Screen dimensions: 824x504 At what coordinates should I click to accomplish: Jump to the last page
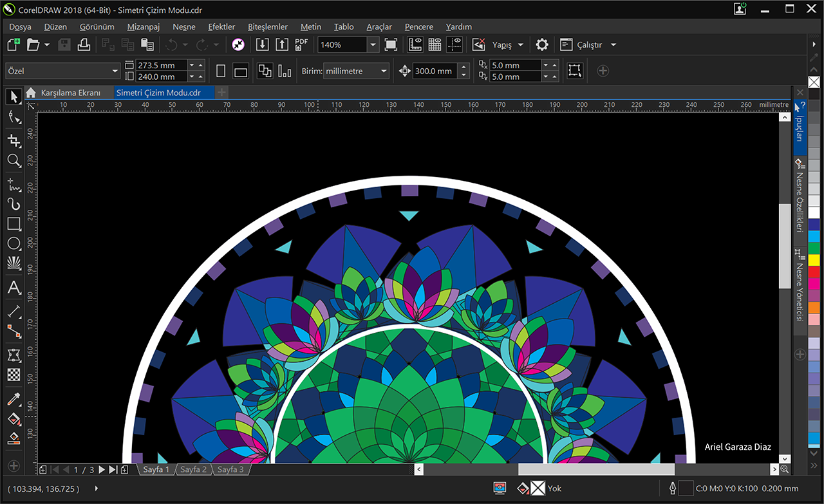[113, 470]
